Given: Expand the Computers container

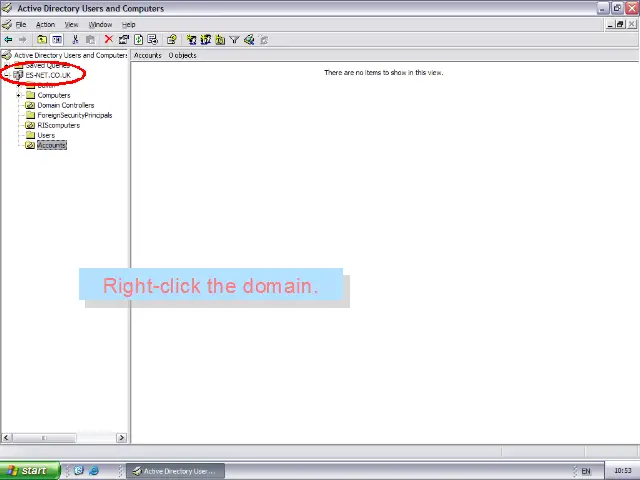Looking at the screenshot, I should click(18, 95).
